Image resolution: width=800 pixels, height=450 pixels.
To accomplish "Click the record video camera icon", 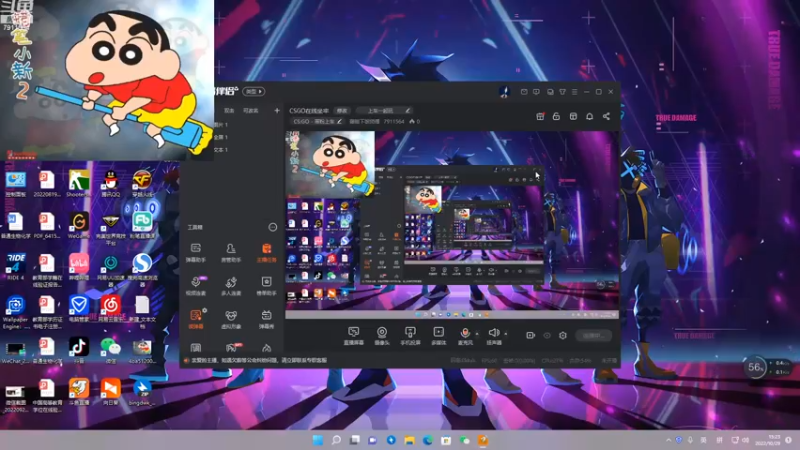I will pyautogui.click(x=531, y=335).
